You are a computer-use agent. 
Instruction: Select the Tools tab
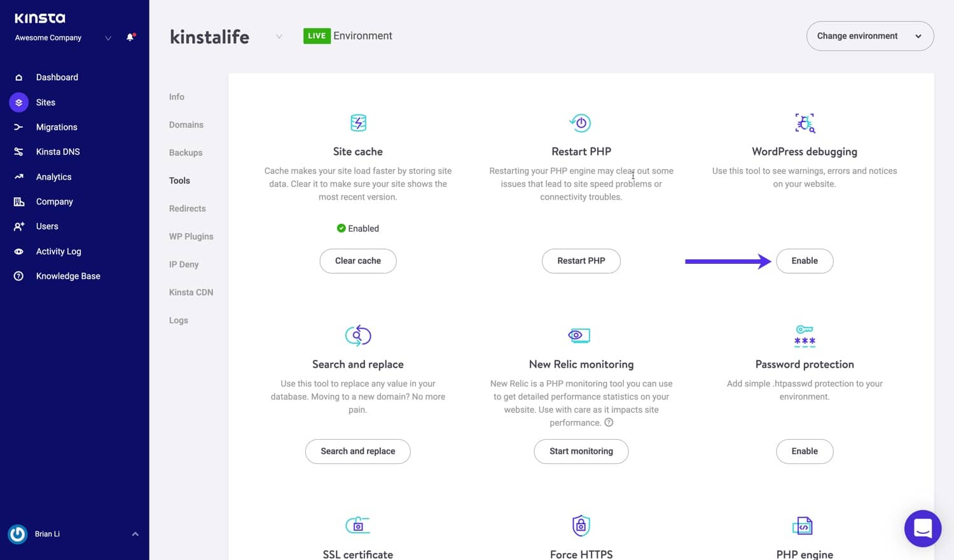[x=179, y=181]
